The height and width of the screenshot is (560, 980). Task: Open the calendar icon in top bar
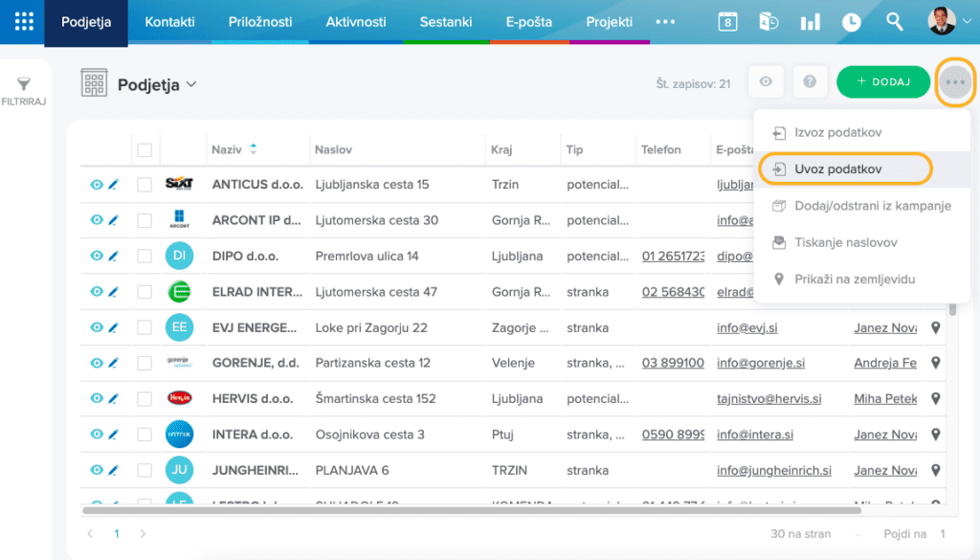pyautogui.click(x=727, y=22)
